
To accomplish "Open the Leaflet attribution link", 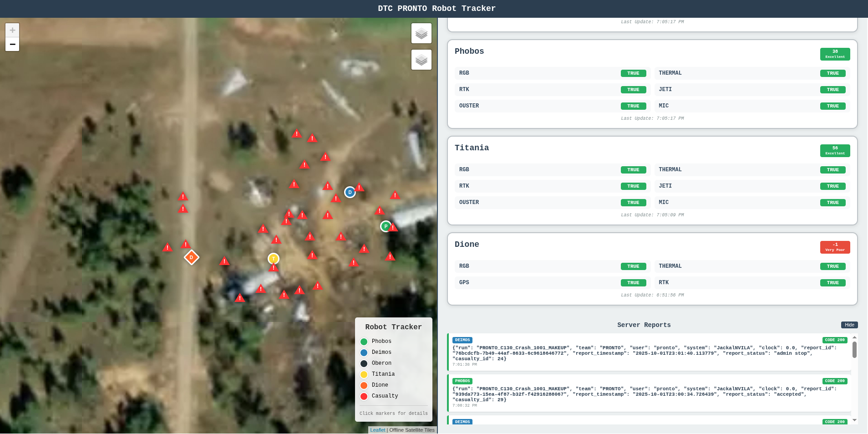I will click(377, 430).
